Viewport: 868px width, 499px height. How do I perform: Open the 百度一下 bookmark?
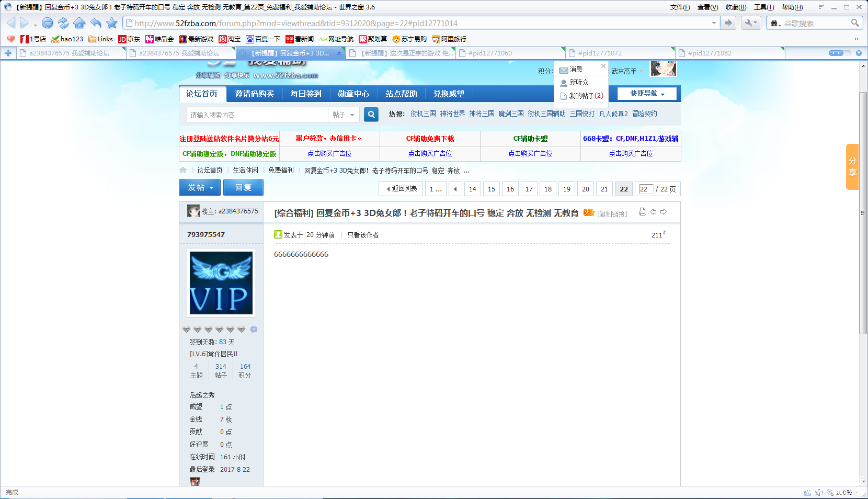point(263,39)
